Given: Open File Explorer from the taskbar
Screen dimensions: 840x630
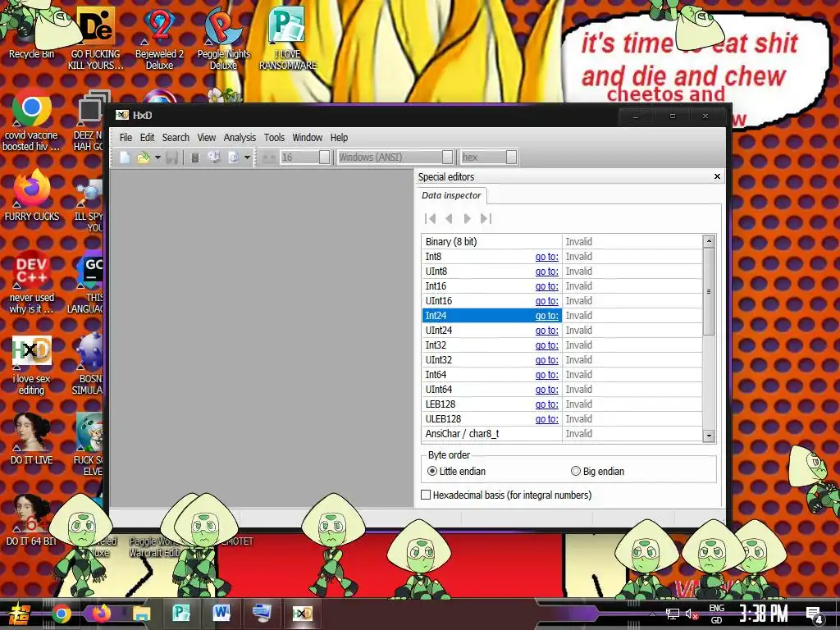Looking at the screenshot, I should click(141, 614).
